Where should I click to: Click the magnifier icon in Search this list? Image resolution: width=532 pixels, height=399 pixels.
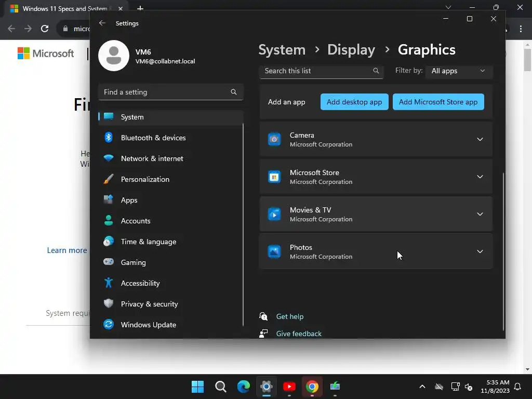click(376, 71)
